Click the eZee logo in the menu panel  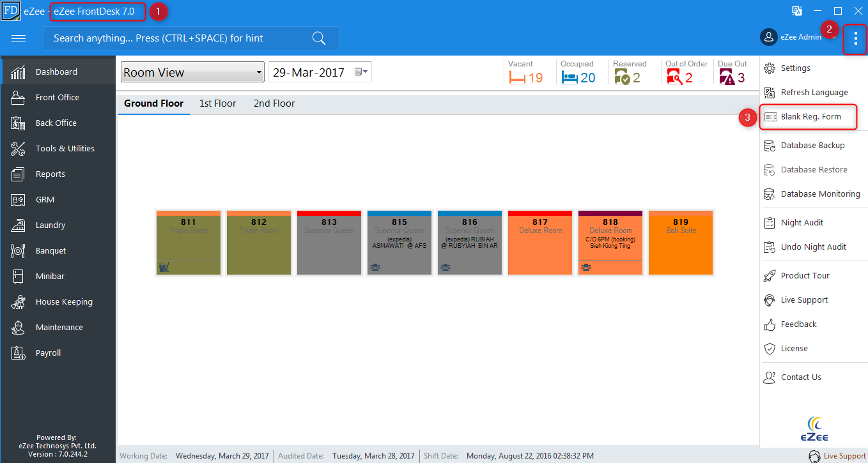tap(813, 428)
